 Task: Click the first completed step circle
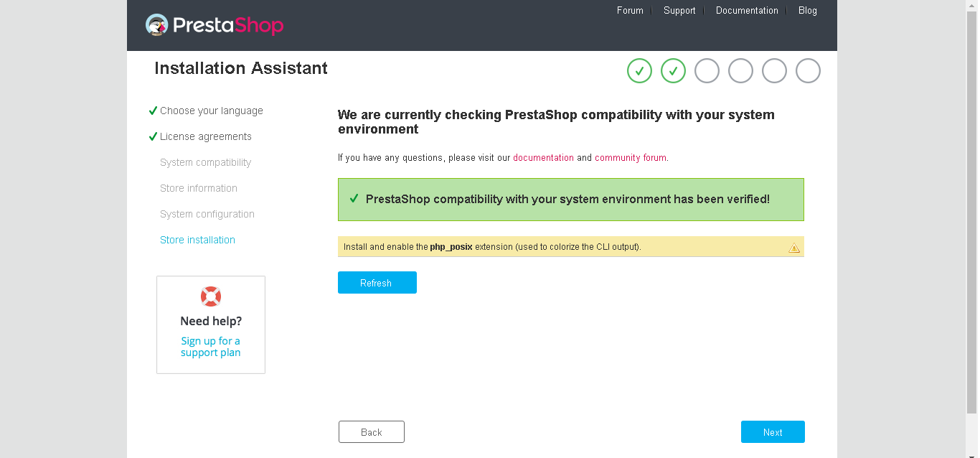pyautogui.click(x=639, y=71)
